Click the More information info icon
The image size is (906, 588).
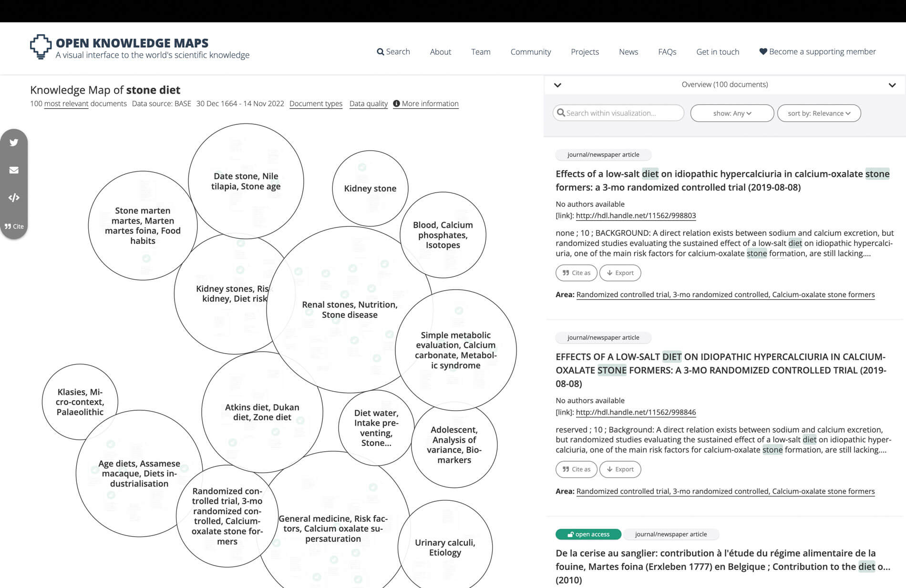pos(396,103)
